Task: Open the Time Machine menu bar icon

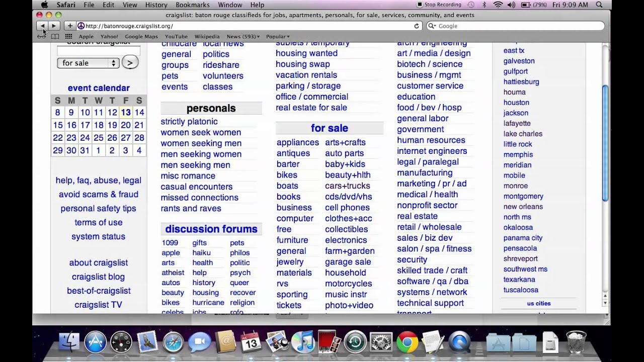Action: tap(470, 5)
